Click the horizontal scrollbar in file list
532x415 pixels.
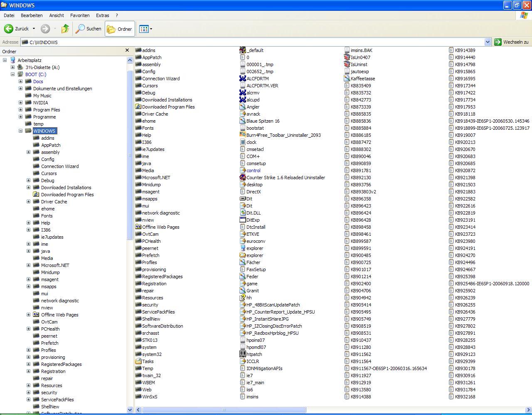[224, 410]
